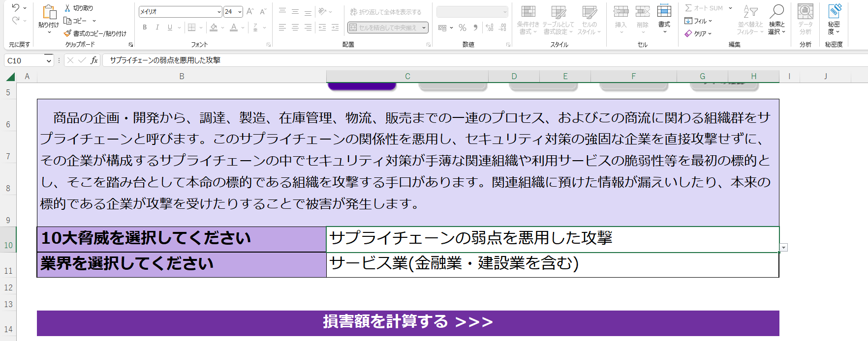Click the AutoSum (オート SUM) button
This screenshot has width=868, height=341.
pyautogui.click(x=704, y=8)
